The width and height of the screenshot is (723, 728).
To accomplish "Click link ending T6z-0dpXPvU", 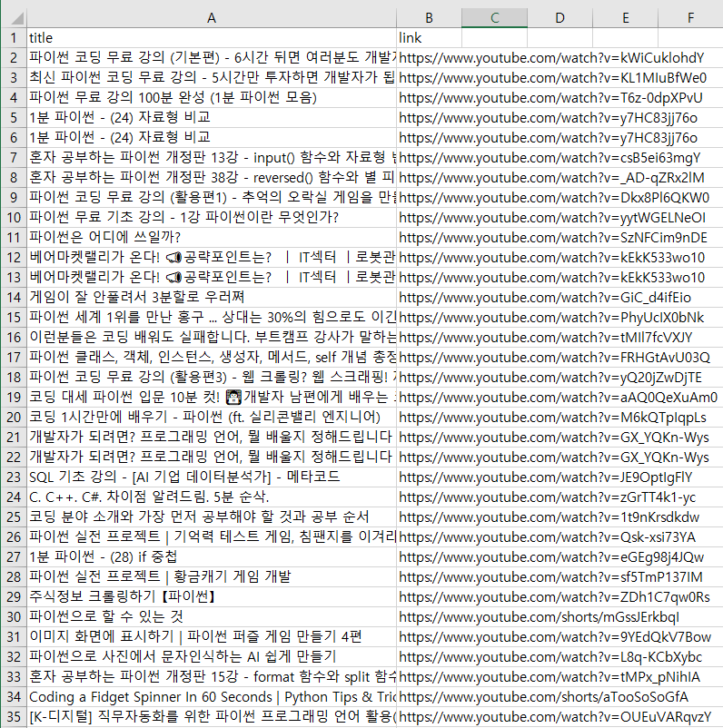I will click(550, 98).
